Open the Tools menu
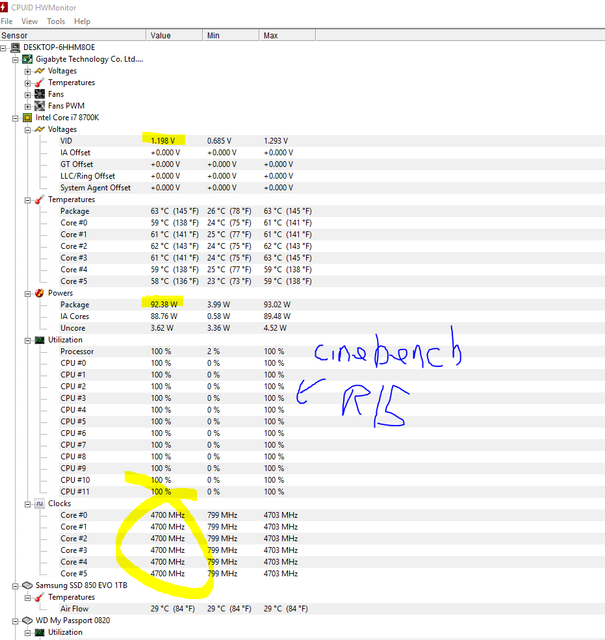The width and height of the screenshot is (605, 640). click(56, 21)
